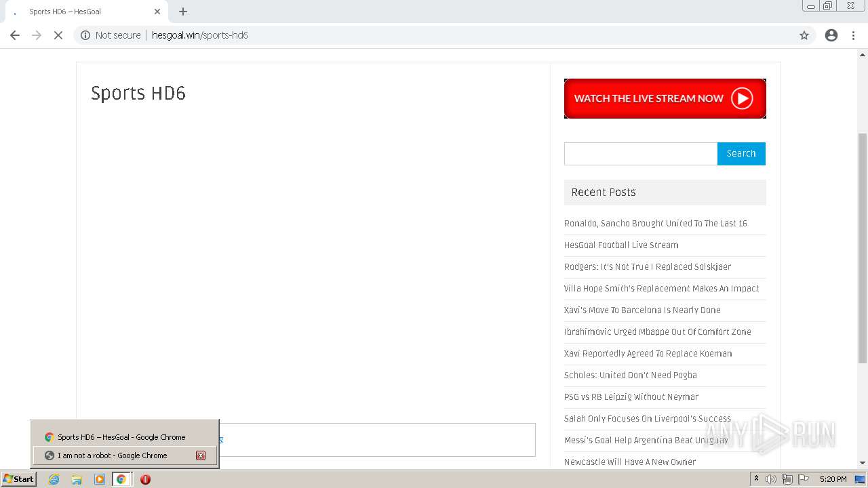Click the Sports HD6 page title

pos(138,93)
